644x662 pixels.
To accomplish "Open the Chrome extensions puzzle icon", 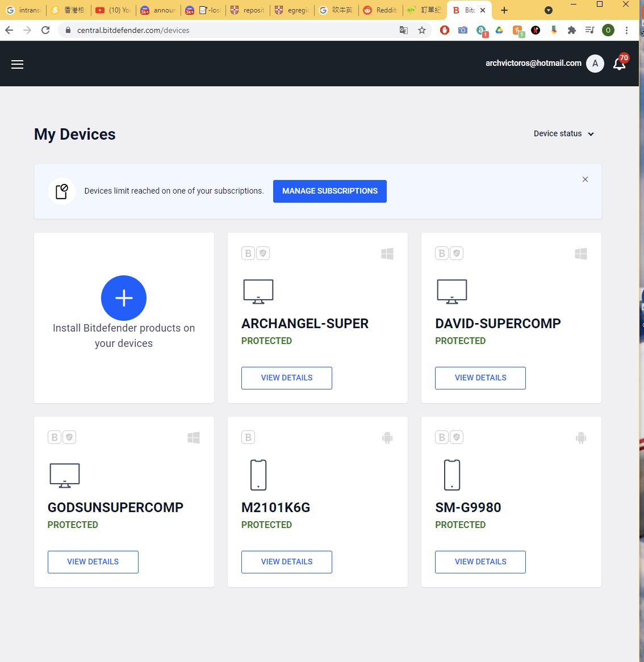I will point(572,30).
